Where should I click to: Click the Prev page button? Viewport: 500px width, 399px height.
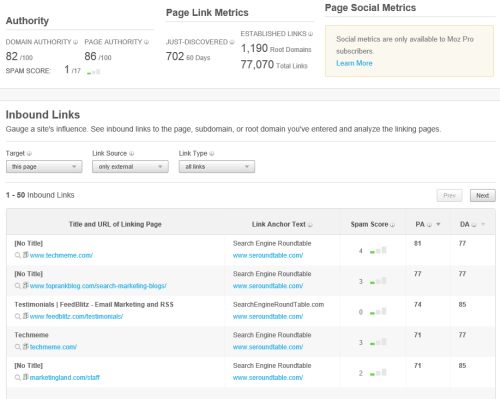pos(449,196)
